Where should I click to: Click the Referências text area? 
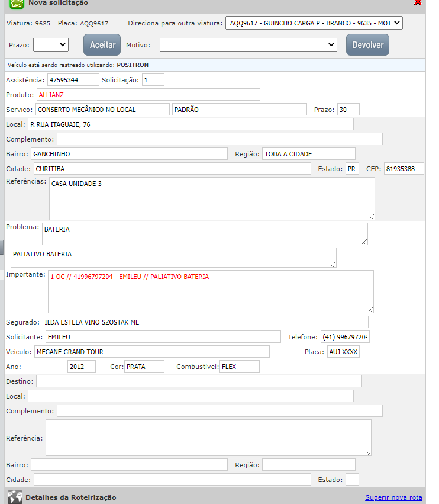click(211, 198)
